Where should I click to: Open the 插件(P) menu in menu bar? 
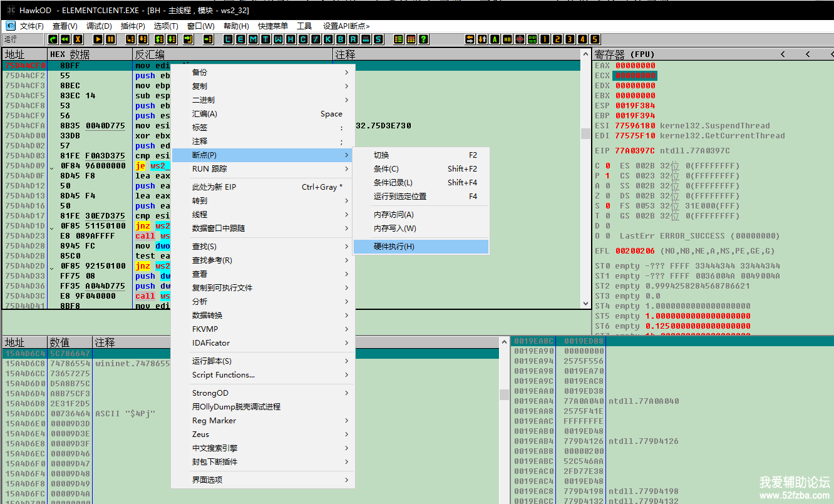[x=133, y=26]
